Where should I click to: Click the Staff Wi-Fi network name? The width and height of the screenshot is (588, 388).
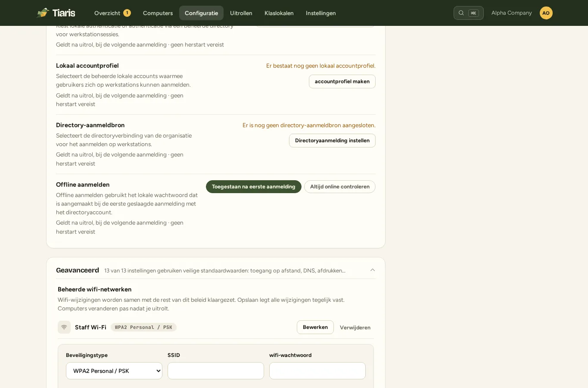(90, 327)
